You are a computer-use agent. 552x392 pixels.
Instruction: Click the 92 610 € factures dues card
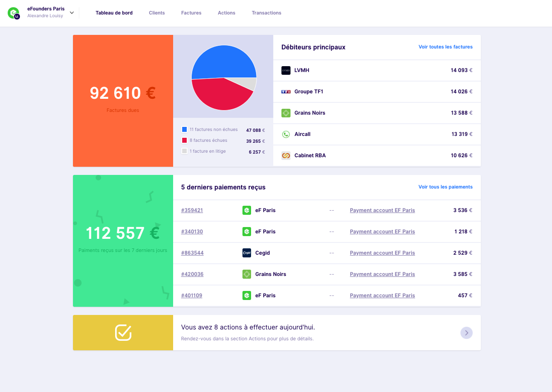pos(123,101)
